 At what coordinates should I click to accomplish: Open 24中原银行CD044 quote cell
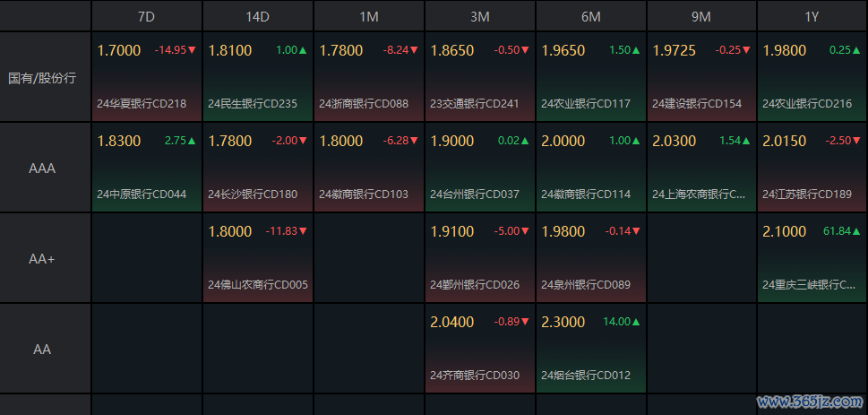[147, 168]
